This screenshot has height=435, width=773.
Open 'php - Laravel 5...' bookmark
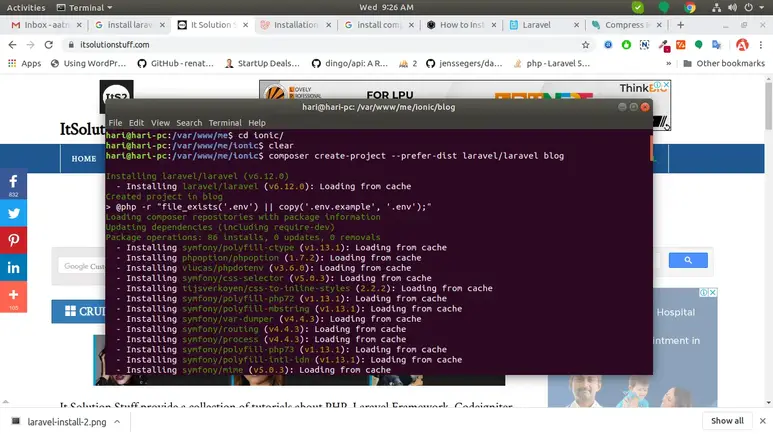551,63
